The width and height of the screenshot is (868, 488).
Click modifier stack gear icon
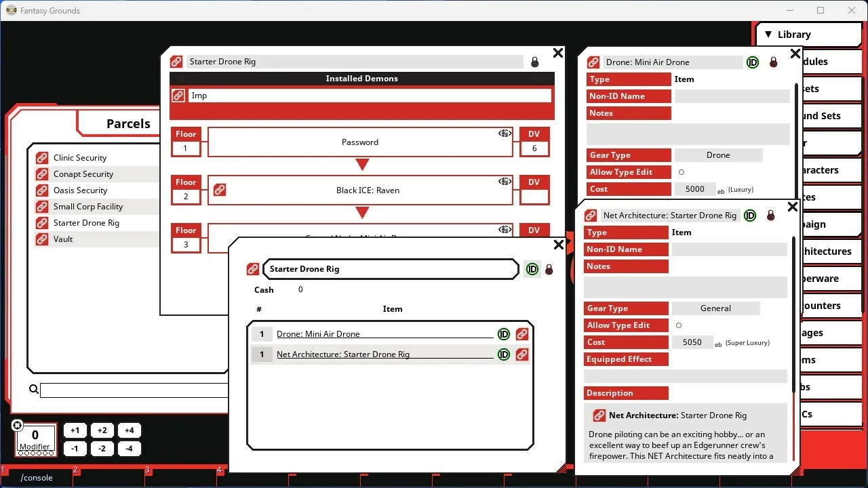(x=18, y=426)
